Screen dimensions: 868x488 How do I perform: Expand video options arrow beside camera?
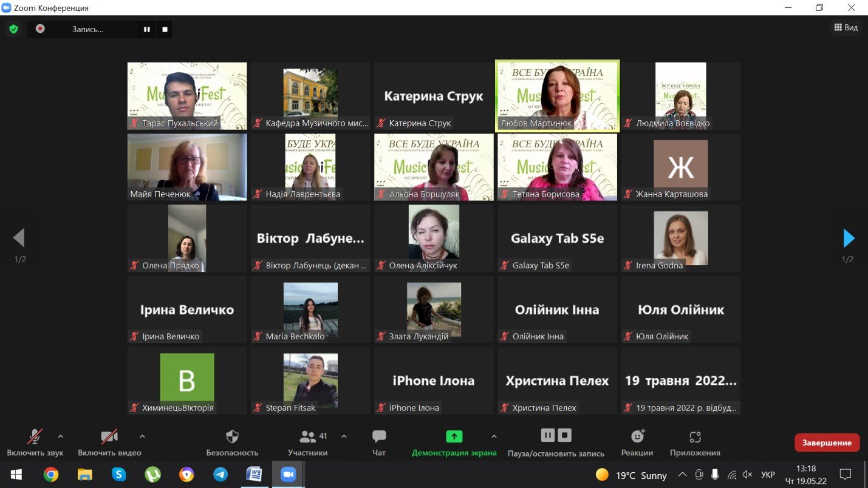[x=142, y=436]
